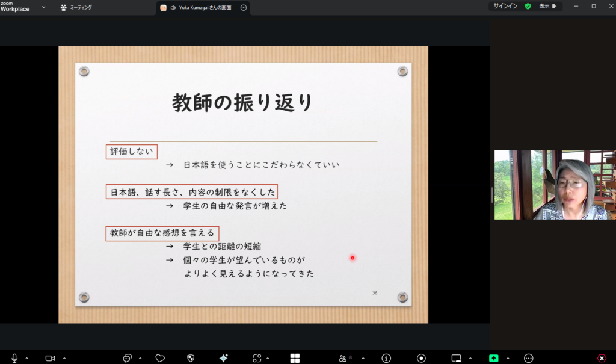Screen dimensions: 616x364
Task: Click the green share screen button
Action: pyautogui.click(x=493, y=358)
